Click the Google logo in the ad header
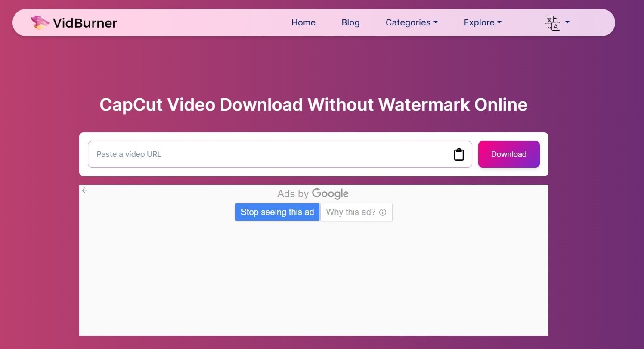 [x=330, y=194]
